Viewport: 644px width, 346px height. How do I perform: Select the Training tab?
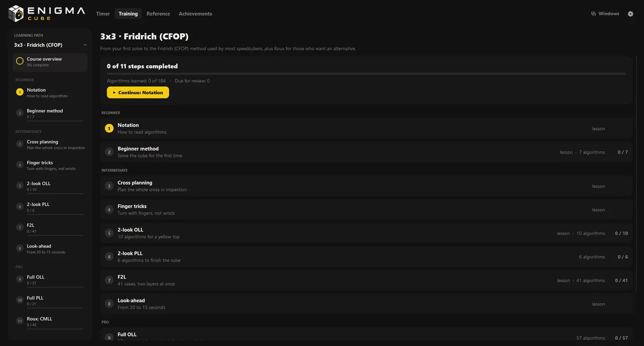coord(128,14)
